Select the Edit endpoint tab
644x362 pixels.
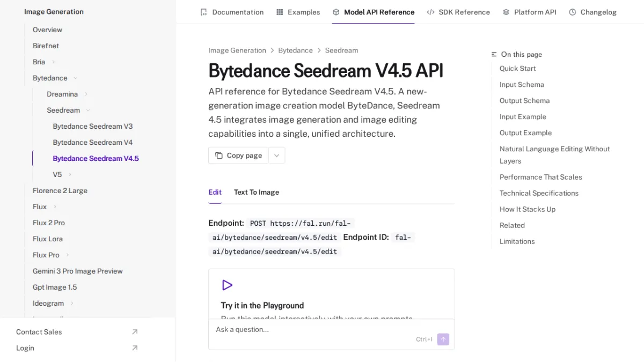point(215,192)
